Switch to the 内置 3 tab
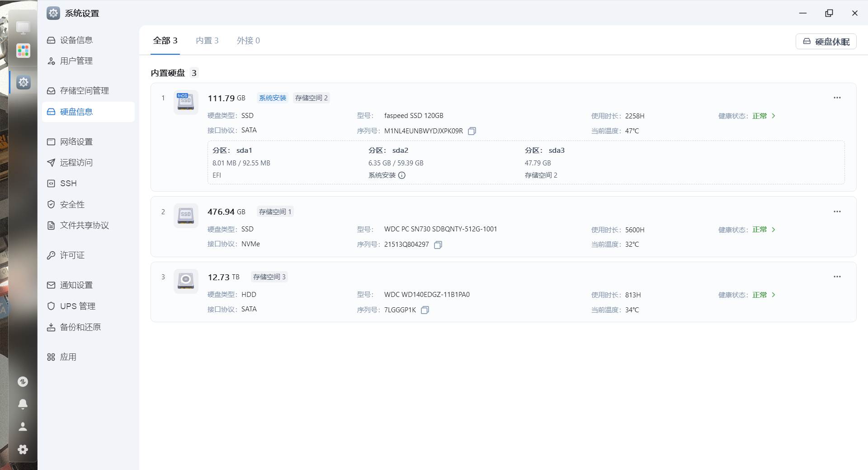868x470 pixels. tap(207, 41)
